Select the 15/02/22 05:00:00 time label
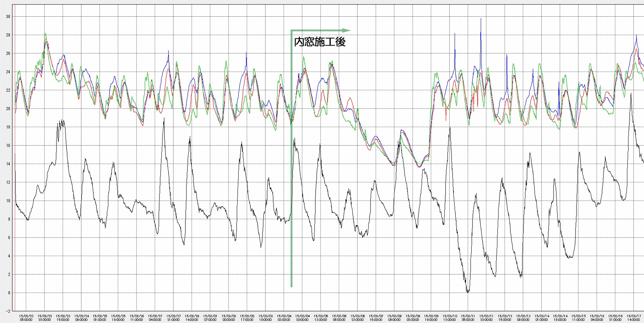 coord(26,318)
